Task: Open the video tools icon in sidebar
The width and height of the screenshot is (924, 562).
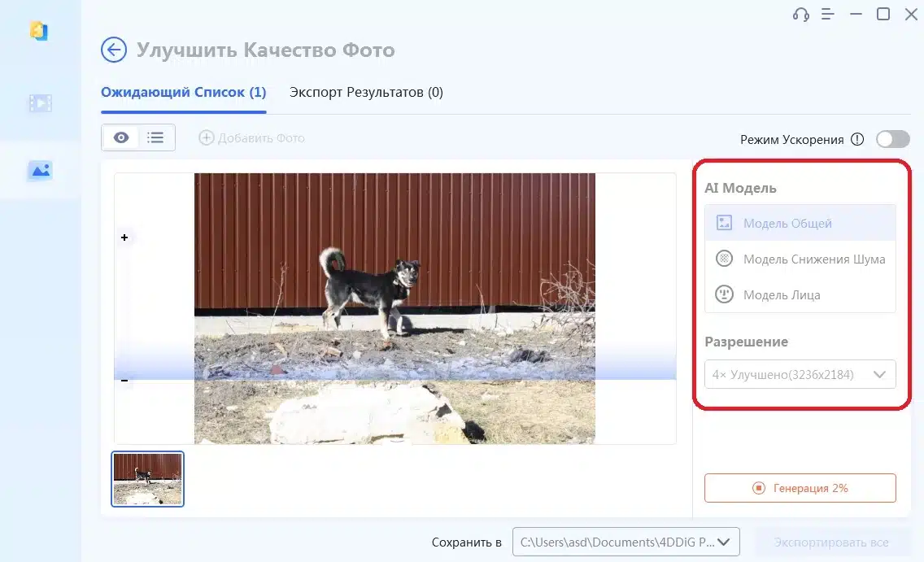Action: click(38, 102)
